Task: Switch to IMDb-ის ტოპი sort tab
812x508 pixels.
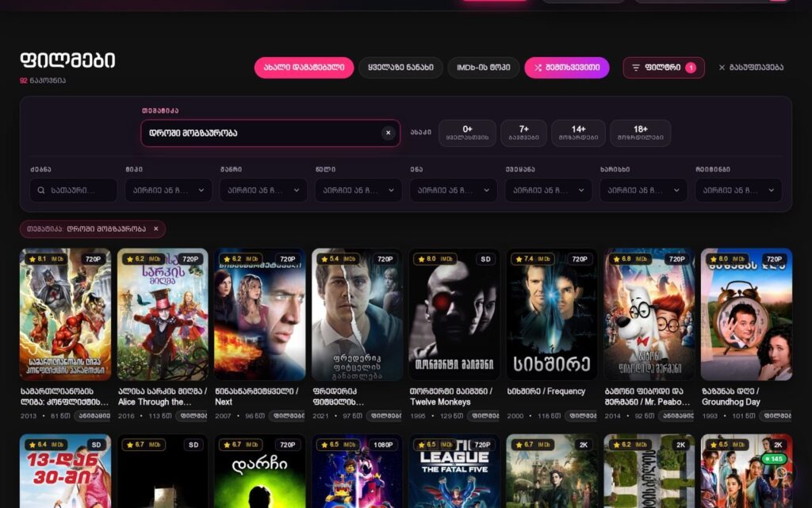Action: point(484,67)
